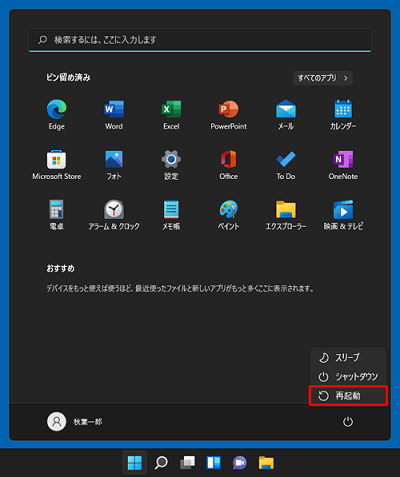Open Search from the taskbar
The image size is (400, 477).
(161, 463)
